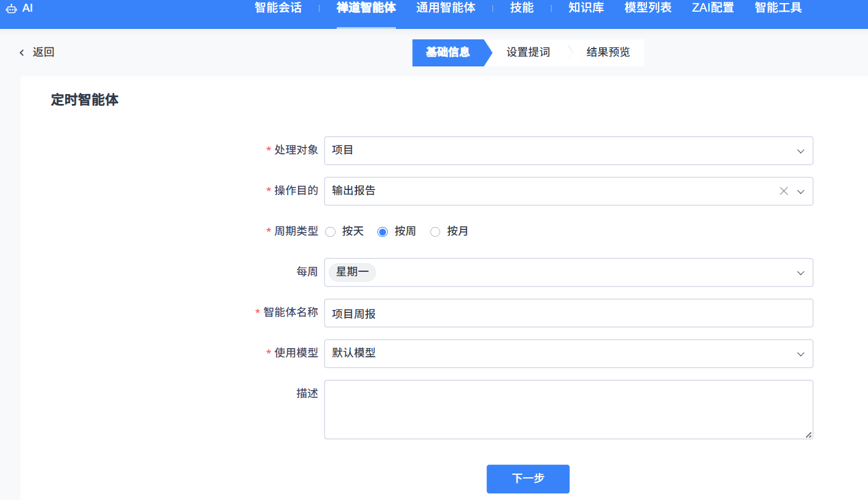Click the 下一步 button
This screenshot has width=868, height=500.
click(528, 479)
